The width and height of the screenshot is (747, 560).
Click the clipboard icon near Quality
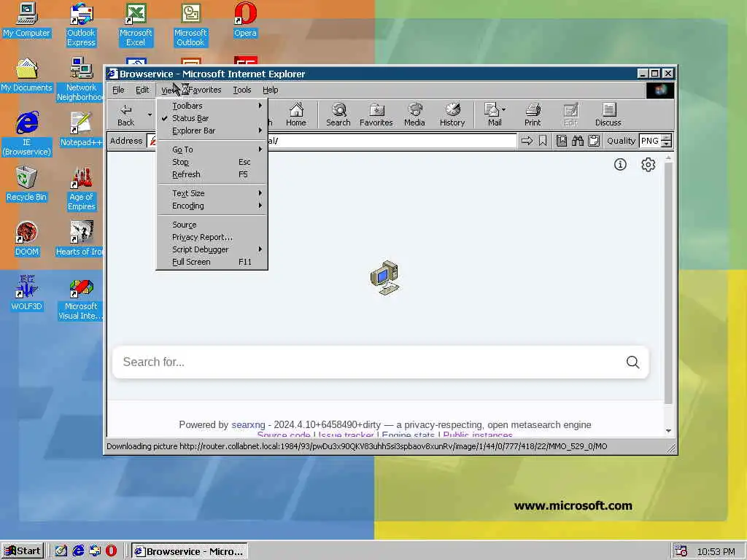click(x=594, y=141)
